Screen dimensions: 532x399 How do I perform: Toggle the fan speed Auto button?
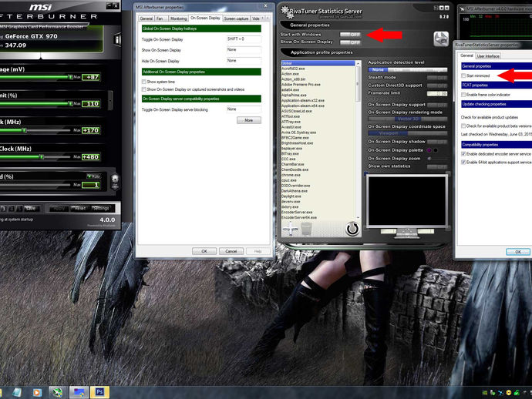pos(93,176)
